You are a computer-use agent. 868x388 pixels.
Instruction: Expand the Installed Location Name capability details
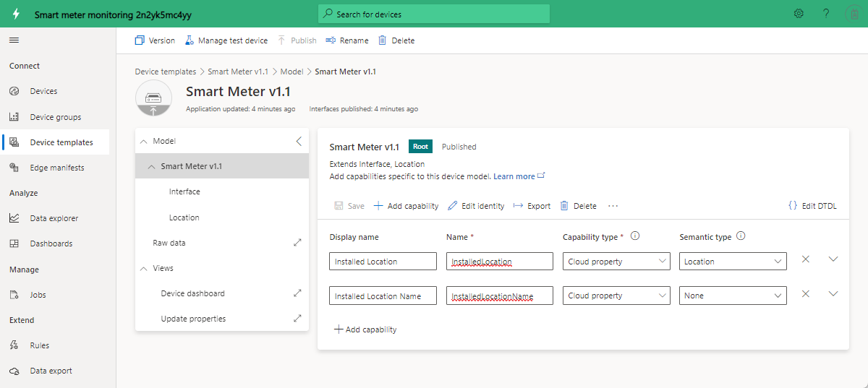pyautogui.click(x=833, y=293)
